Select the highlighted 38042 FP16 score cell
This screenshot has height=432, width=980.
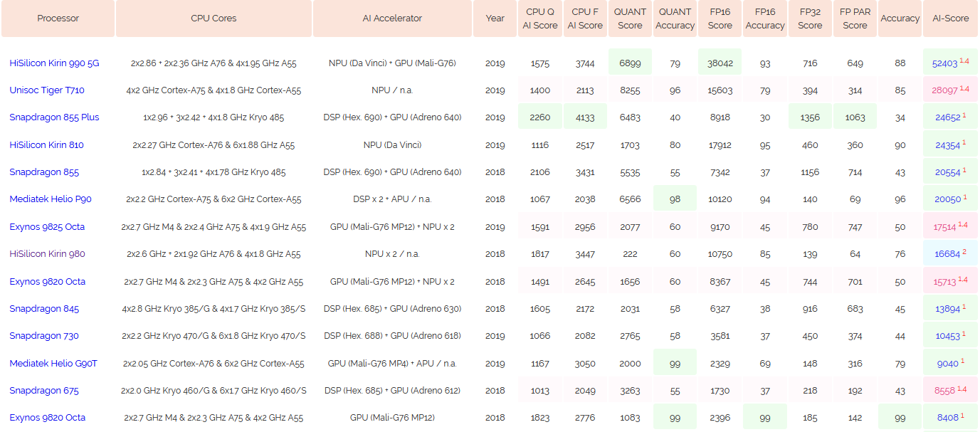[x=720, y=63]
